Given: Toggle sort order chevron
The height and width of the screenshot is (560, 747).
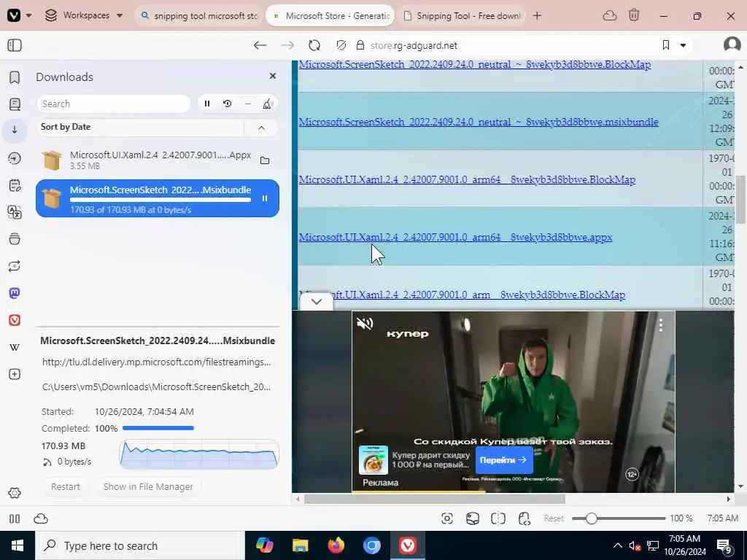Looking at the screenshot, I should tap(261, 128).
